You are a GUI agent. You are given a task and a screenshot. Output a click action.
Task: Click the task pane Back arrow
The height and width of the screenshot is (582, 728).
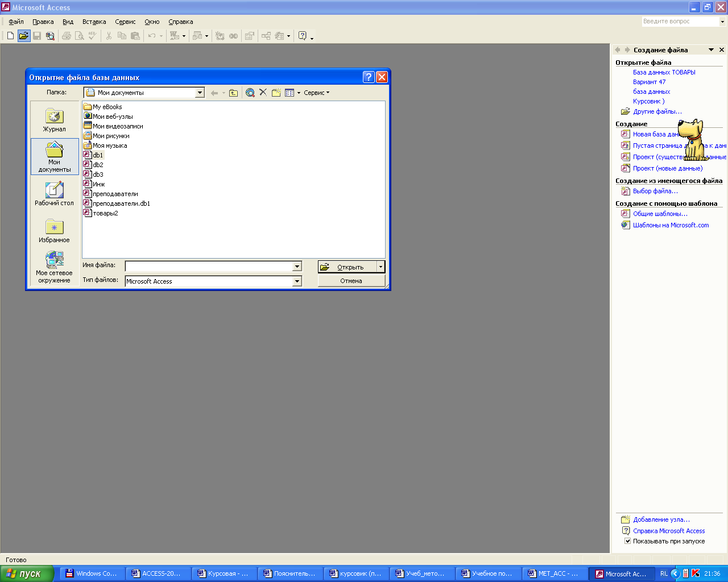click(x=618, y=50)
